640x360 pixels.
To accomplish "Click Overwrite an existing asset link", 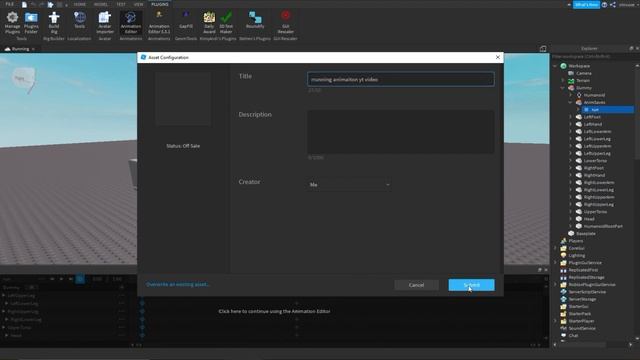I will click(178, 284).
